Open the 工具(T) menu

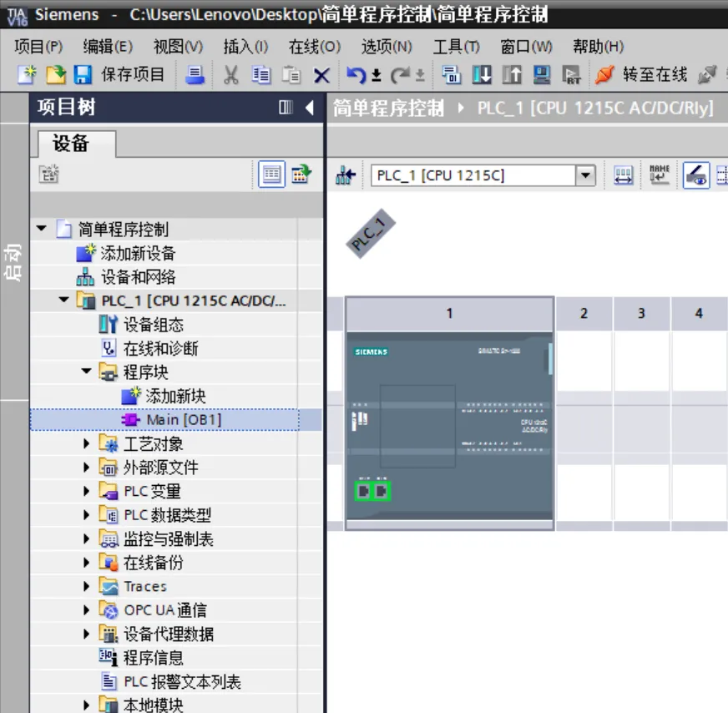point(456,47)
